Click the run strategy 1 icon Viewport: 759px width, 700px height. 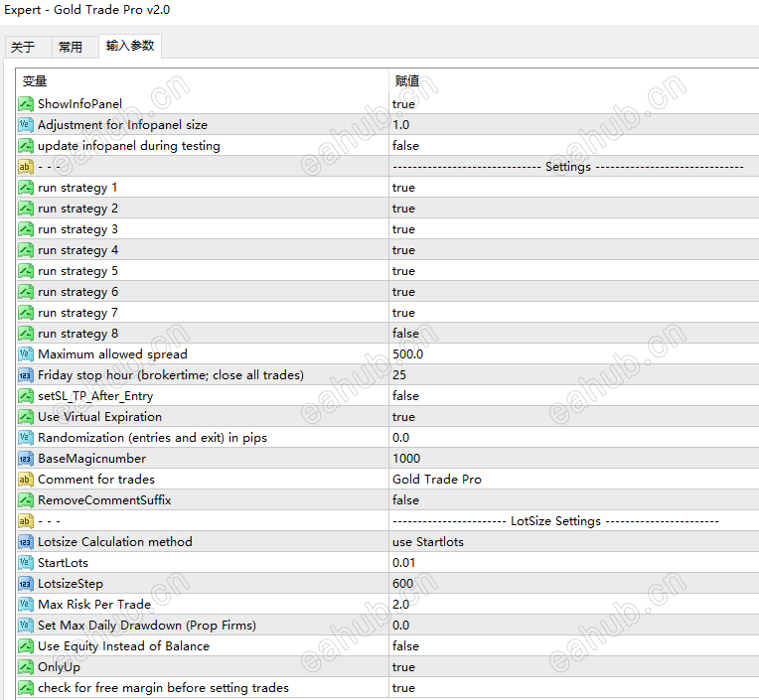click(x=26, y=188)
